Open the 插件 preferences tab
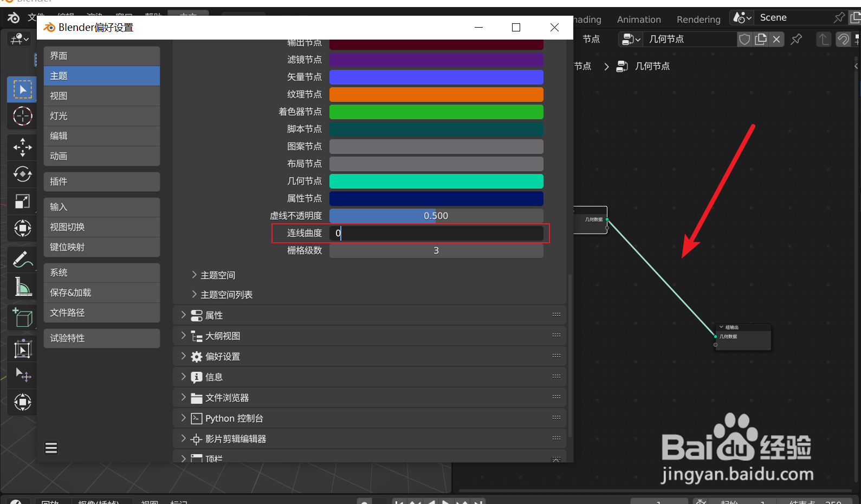 tap(102, 182)
